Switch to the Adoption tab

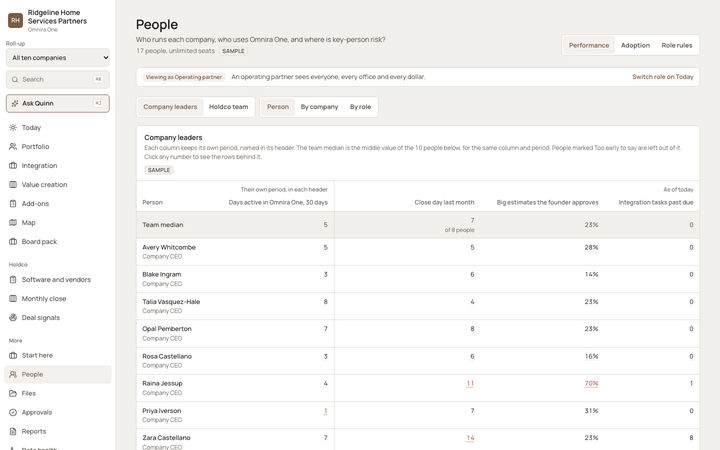[635, 45]
